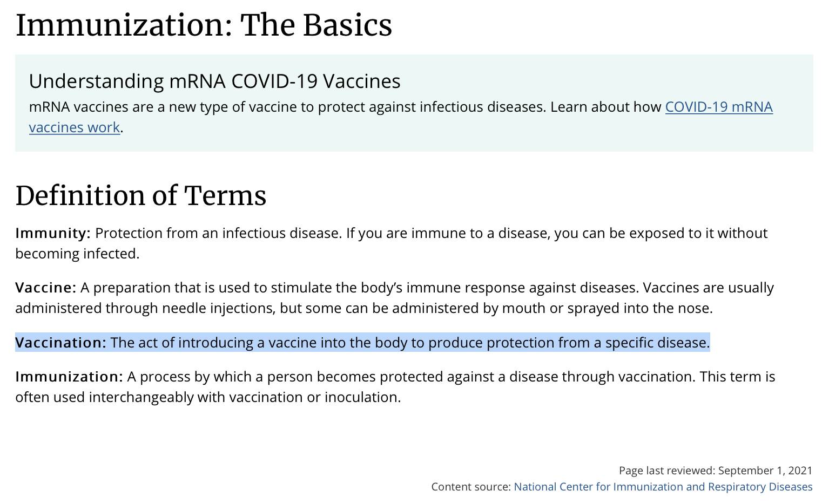822x504 pixels.
Task: Click the bold Immunity term
Action: [x=53, y=233]
